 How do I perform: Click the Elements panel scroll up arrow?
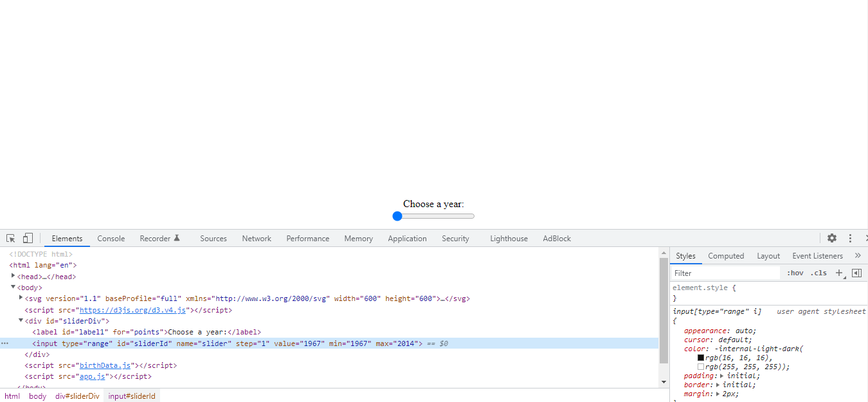click(664, 253)
